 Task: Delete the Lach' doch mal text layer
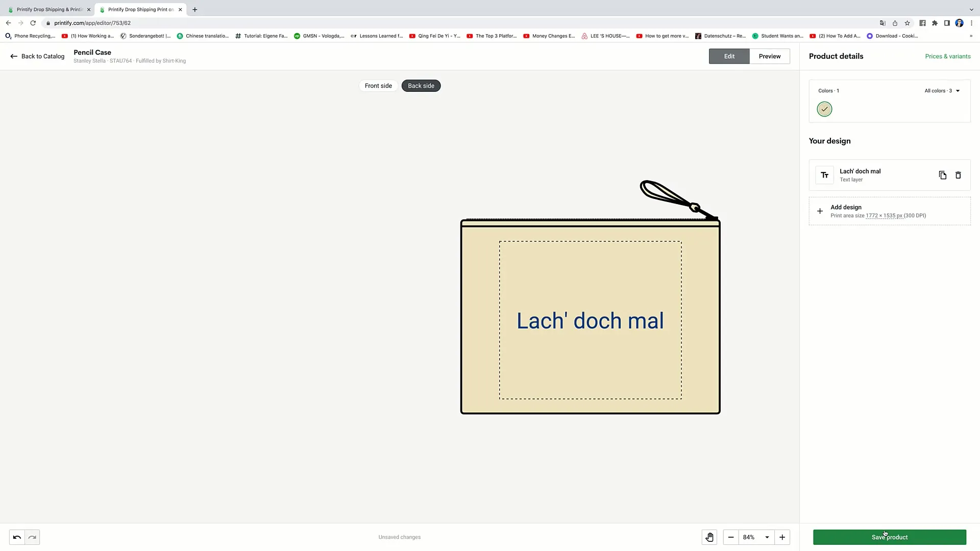[958, 175]
